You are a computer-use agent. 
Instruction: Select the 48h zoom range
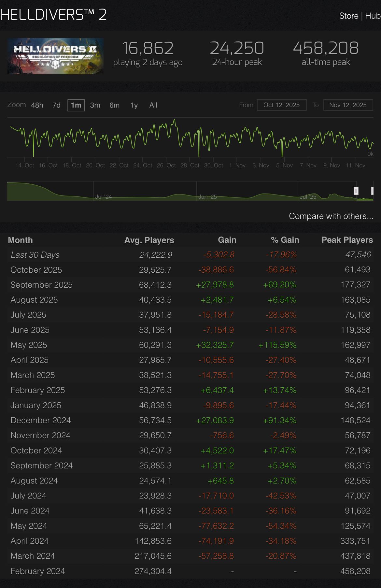pyautogui.click(x=37, y=105)
